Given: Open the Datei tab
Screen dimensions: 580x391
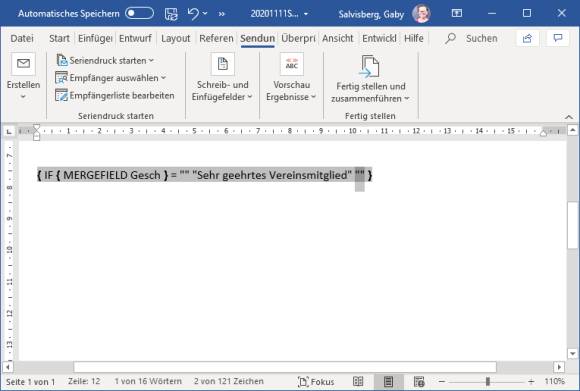Looking at the screenshot, I should tap(22, 38).
